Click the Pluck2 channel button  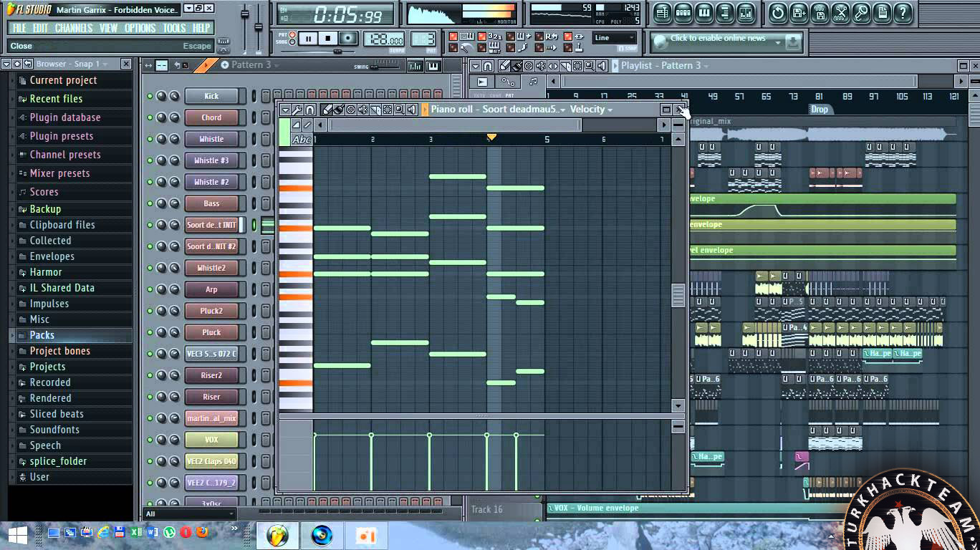coord(211,311)
